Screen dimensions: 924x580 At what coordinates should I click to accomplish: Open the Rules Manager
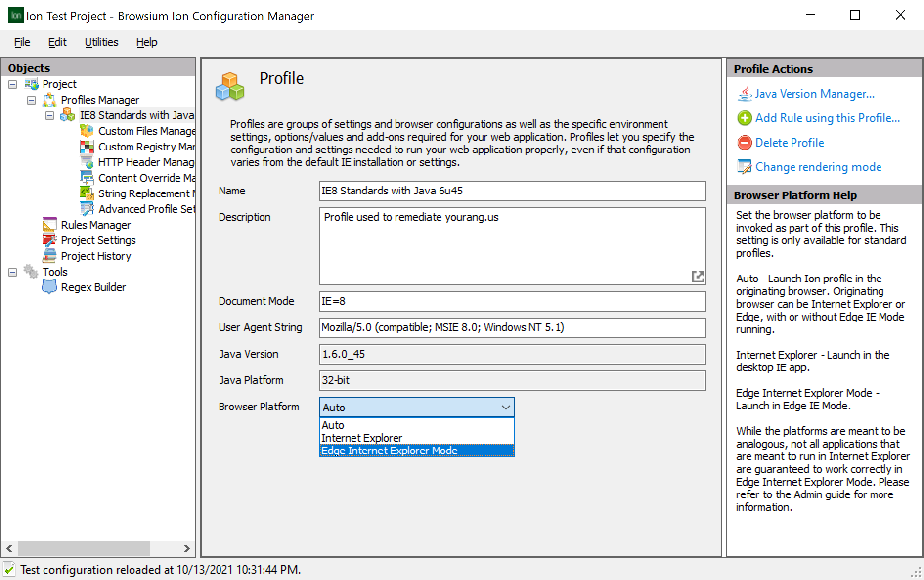click(95, 224)
